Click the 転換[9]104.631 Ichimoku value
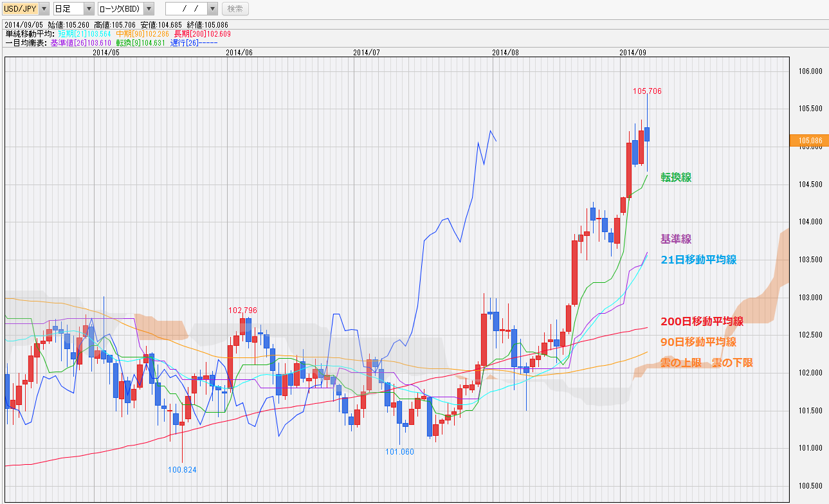The width and height of the screenshot is (829, 504). [x=142, y=42]
